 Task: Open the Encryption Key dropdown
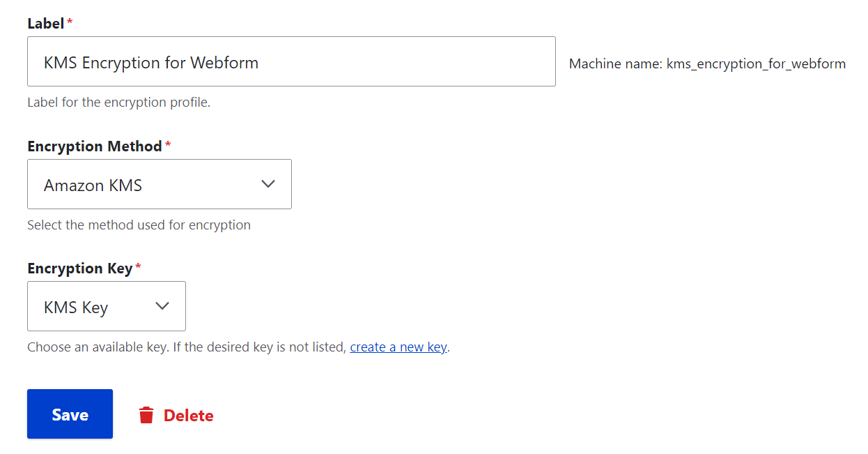tap(106, 305)
